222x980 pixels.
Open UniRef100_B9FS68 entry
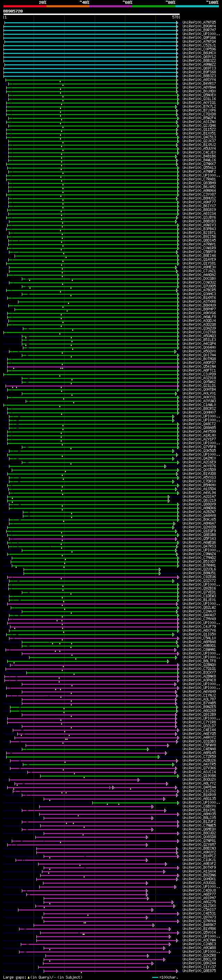[x=199, y=72]
